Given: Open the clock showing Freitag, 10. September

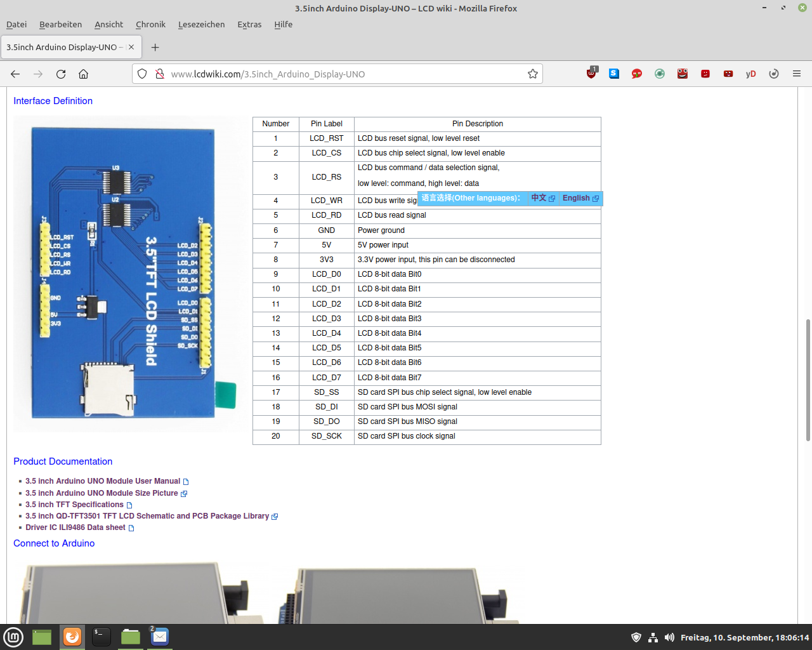Looking at the screenshot, I should (x=745, y=637).
